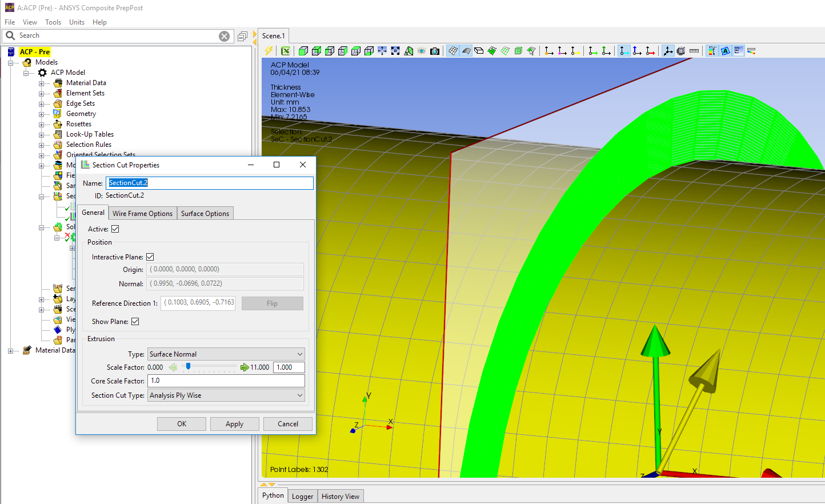Open the Tools menu

[53, 22]
